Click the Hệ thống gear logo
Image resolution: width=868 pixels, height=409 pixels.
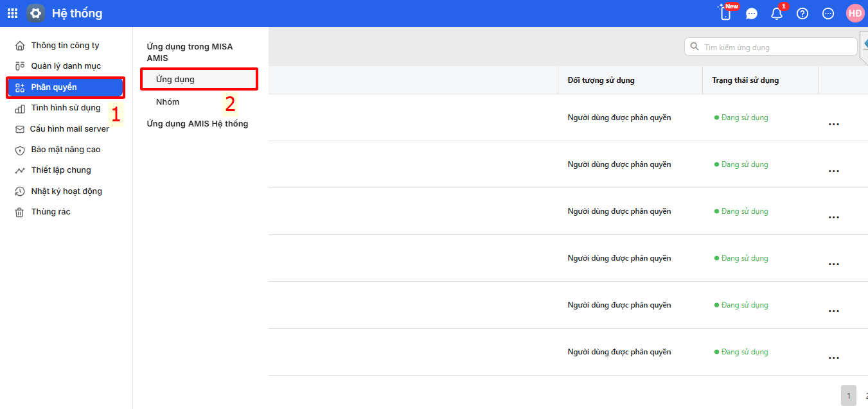coord(36,13)
